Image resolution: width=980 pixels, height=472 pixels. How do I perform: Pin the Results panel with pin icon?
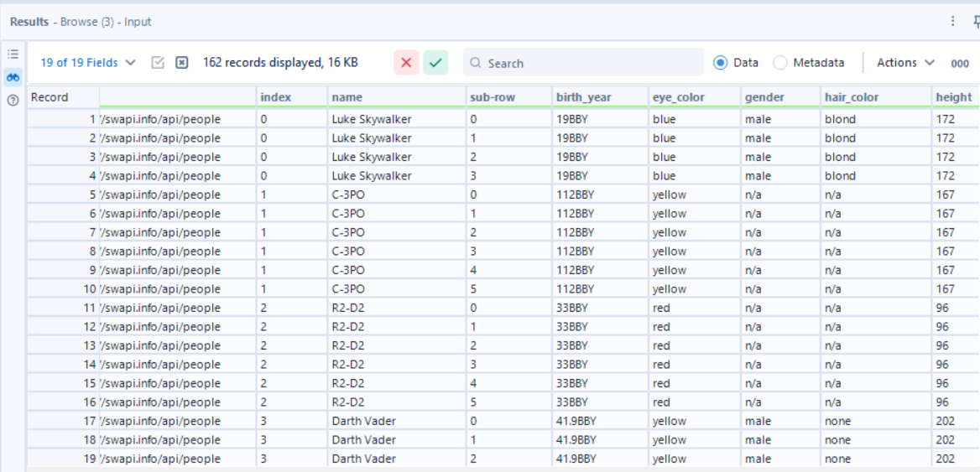pyautogui.click(x=975, y=22)
